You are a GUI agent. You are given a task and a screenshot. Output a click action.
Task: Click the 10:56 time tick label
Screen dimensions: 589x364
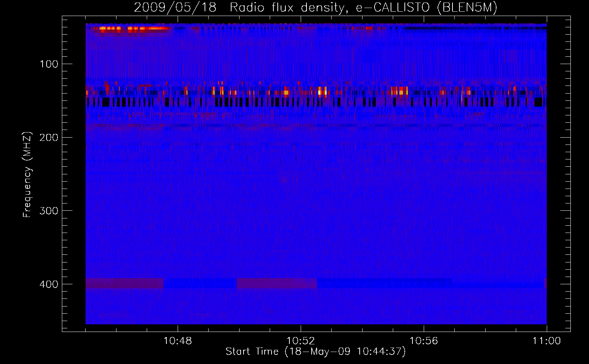[424, 341]
